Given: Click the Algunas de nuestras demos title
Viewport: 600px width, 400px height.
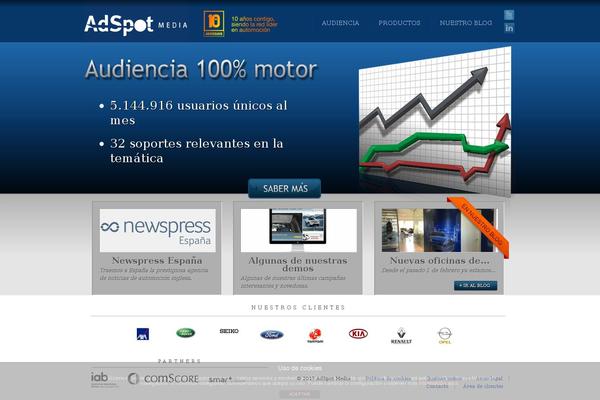Looking at the screenshot, I should (298, 264).
